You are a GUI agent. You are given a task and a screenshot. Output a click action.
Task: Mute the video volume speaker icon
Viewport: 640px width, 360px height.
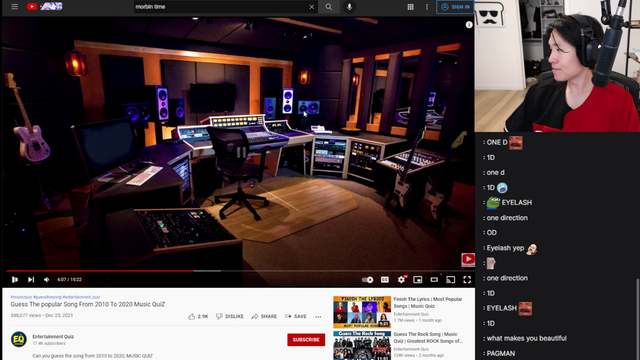pos(47,280)
